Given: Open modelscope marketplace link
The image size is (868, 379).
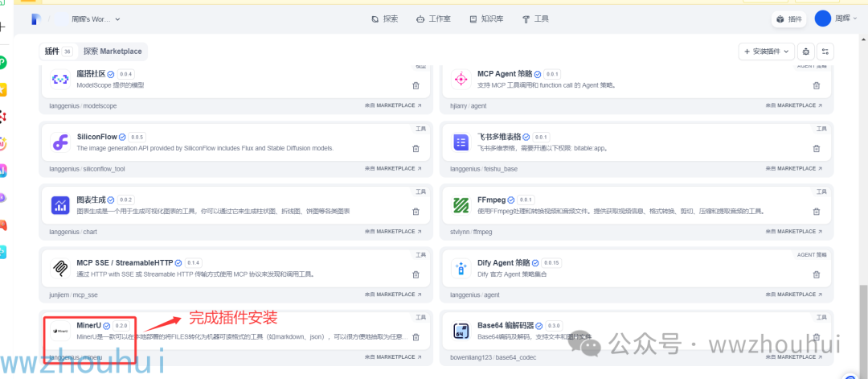Looking at the screenshot, I should (392, 105).
